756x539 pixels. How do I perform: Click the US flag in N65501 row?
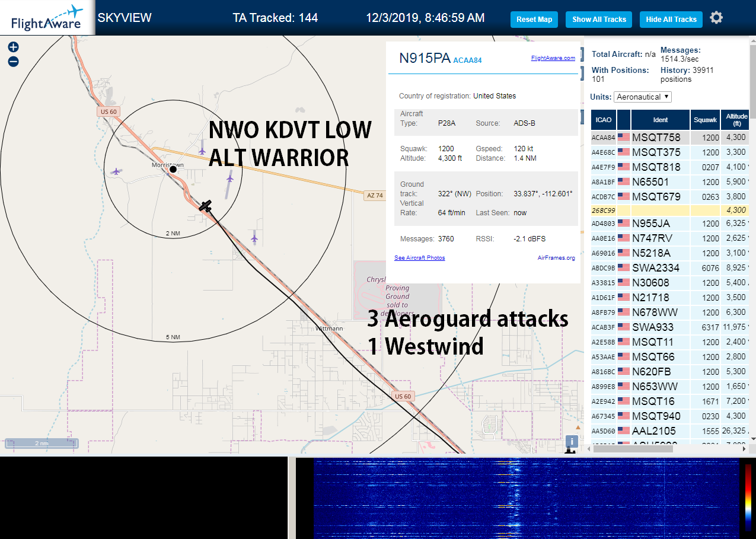(x=624, y=182)
